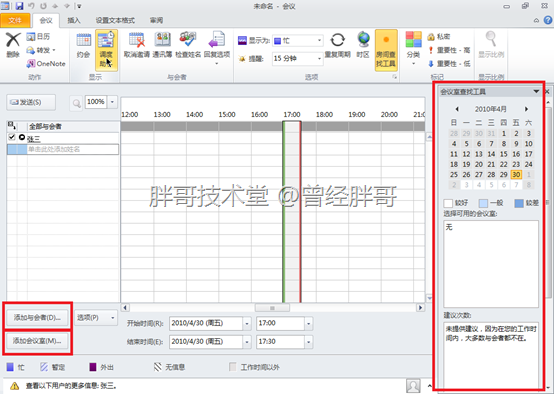Switch to the Insert (插入) ribbon tab
This screenshot has height=394, width=554.
point(74,20)
